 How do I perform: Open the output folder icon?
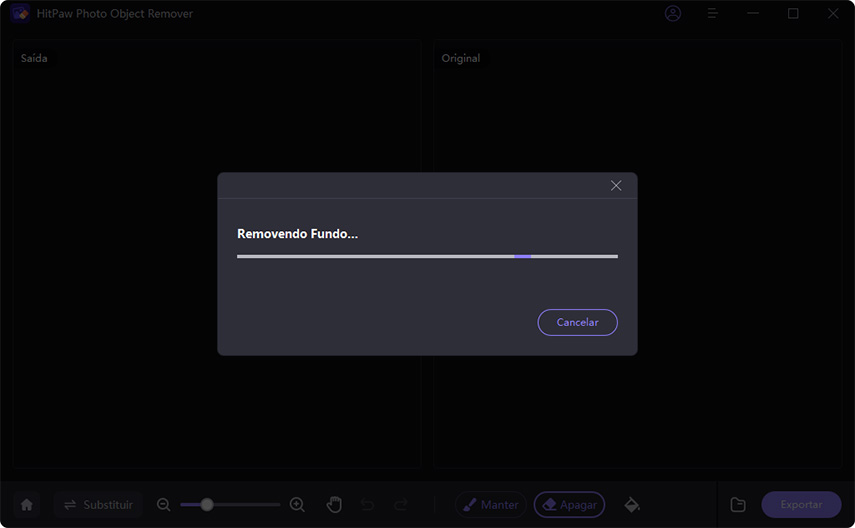[x=738, y=505]
